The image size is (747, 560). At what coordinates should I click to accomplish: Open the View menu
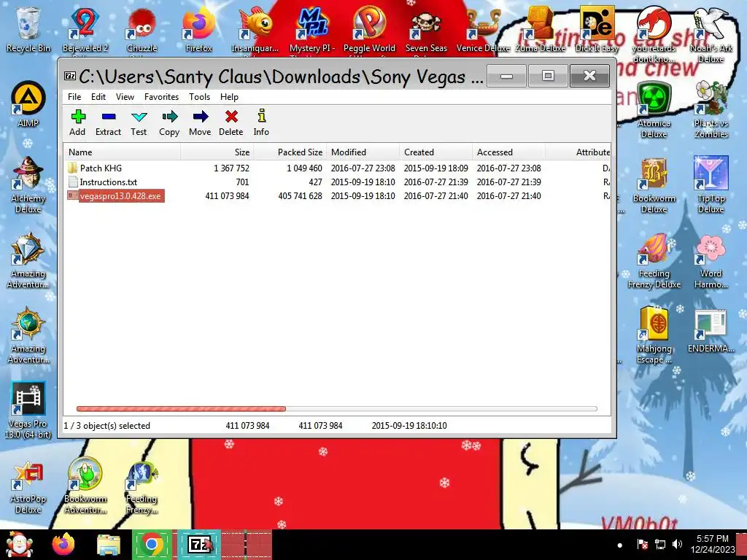(x=125, y=97)
